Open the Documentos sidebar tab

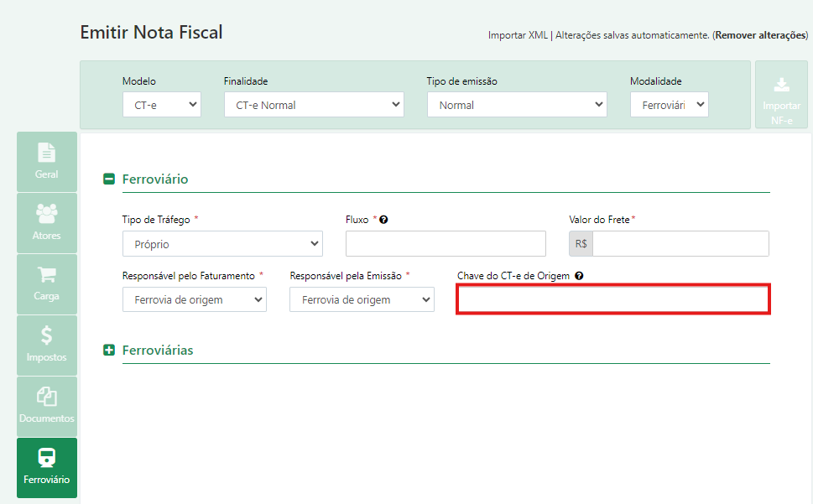point(47,406)
